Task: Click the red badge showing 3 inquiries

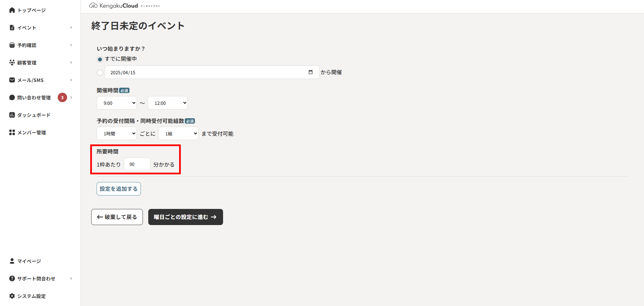Action: pos(62,97)
